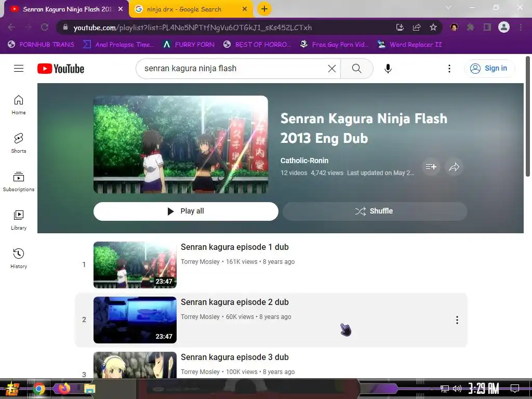
Task: Go back in browser history
Action: [11, 27]
